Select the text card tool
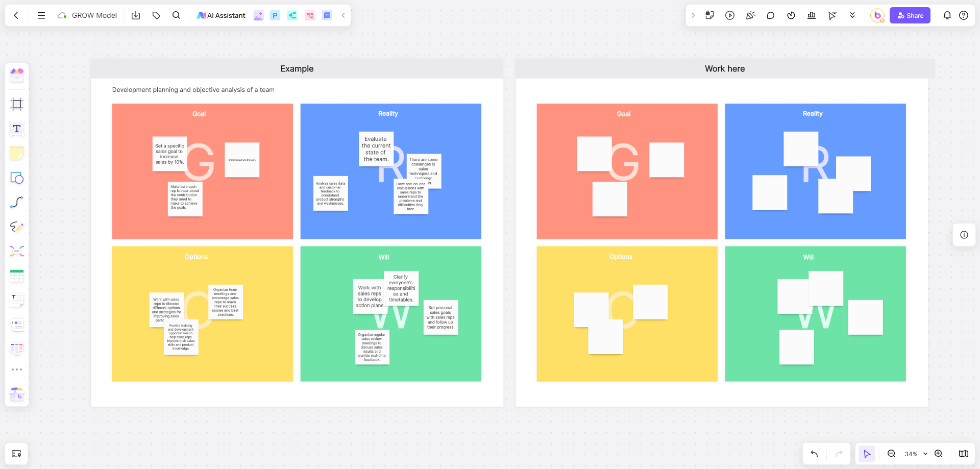 click(x=17, y=300)
